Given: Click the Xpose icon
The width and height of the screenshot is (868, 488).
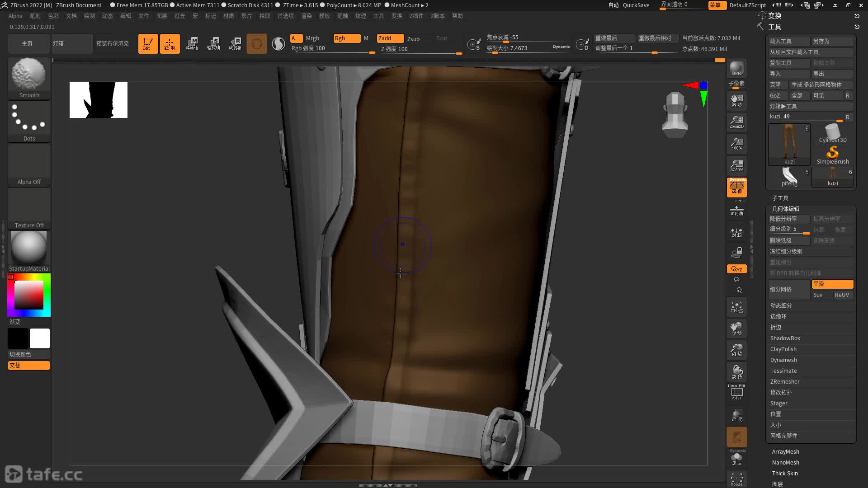Looking at the screenshot, I should (736, 479).
